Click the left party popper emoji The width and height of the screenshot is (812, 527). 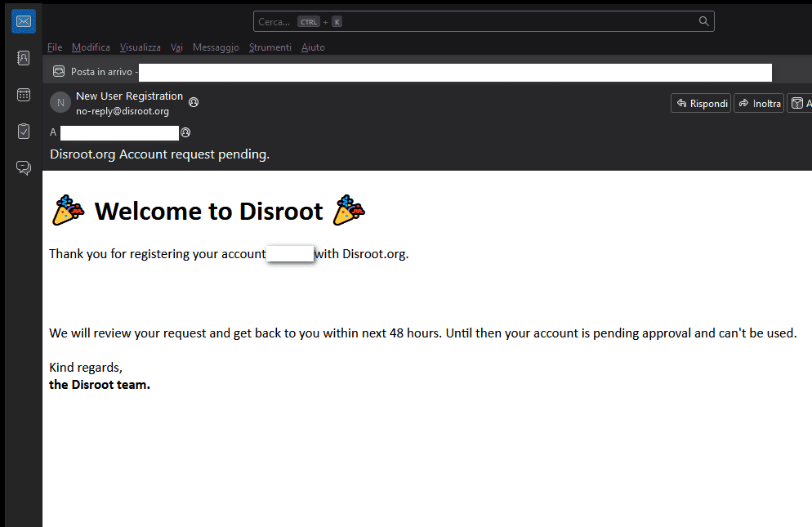(68, 210)
